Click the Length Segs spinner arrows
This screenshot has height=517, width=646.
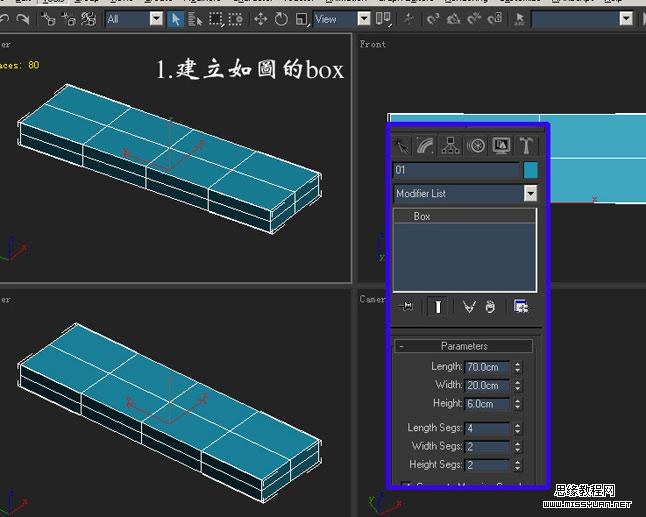[517, 428]
